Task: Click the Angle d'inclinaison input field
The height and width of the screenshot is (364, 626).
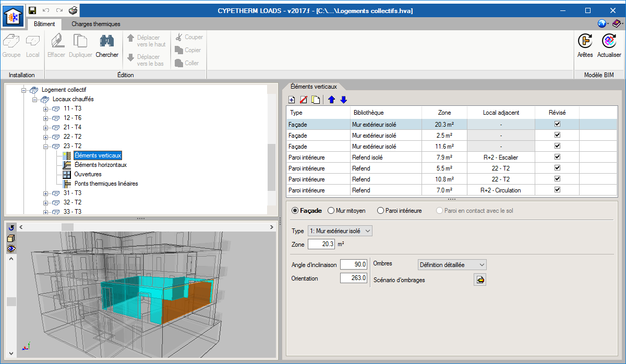Action: point(354,264)
